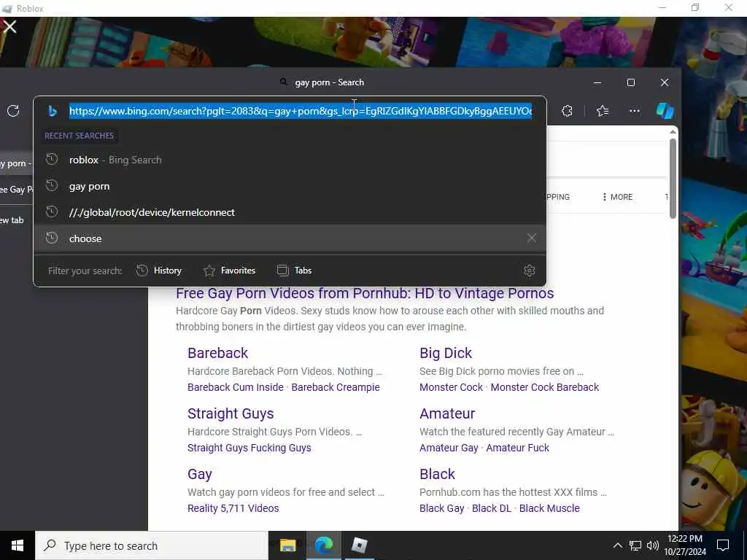Open Settings and more ellipsis menu
The height and width of the screenshot is (560, 747).
[635, 111]
